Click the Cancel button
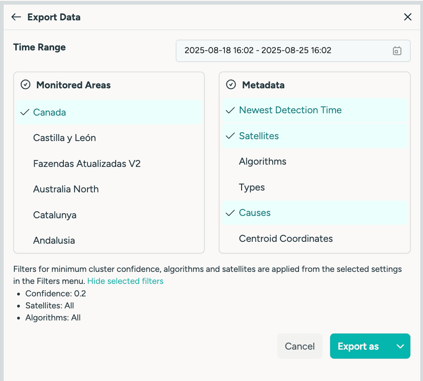The image size is (423, 381). coord(300,346)
